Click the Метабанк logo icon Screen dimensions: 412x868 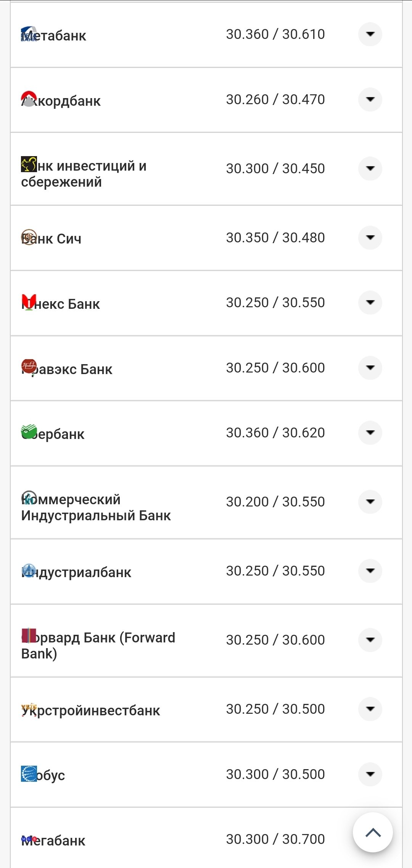pyautogui.click(x=29, y=34)
